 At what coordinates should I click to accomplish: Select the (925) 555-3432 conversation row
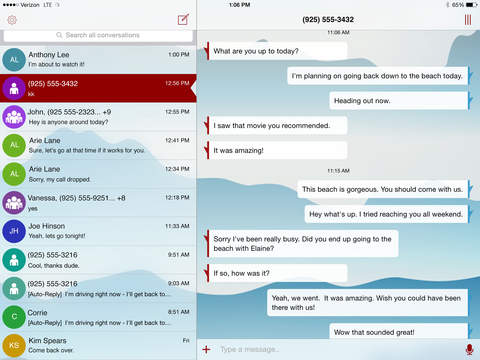click(x=98, y=88)
